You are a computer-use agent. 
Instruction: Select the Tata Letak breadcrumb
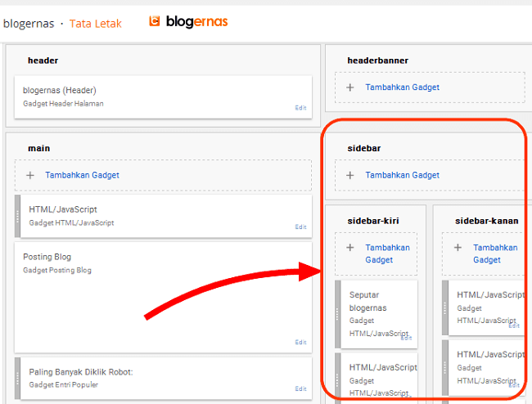click(x=95, y=24)
